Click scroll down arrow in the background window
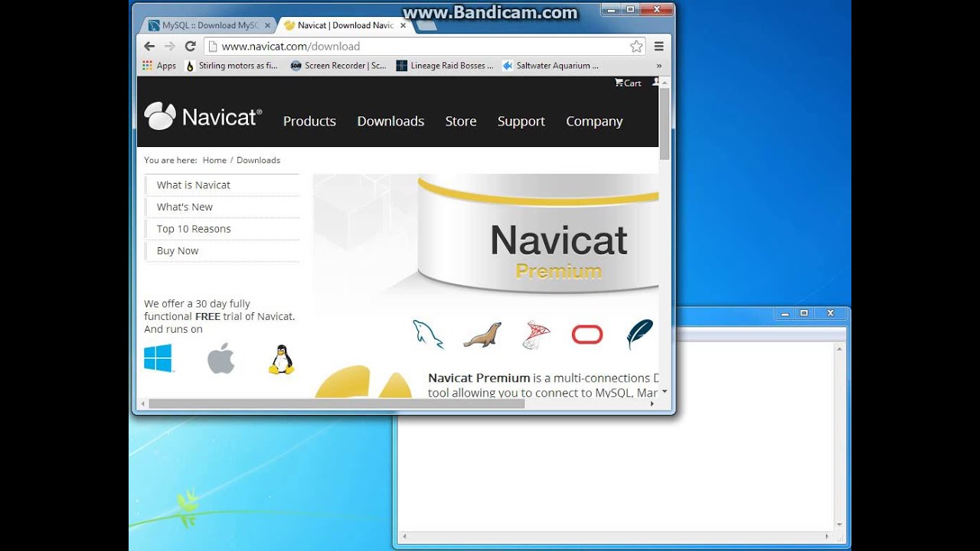The image size is (980, 551). 839,525
